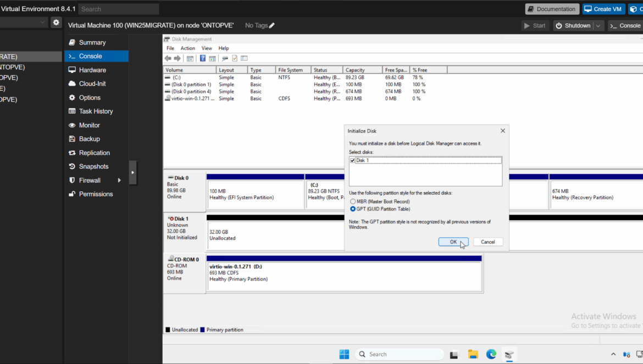Screen dimensions: 643x364
Task: Open the Permissions section
Action: pos(96,194)
